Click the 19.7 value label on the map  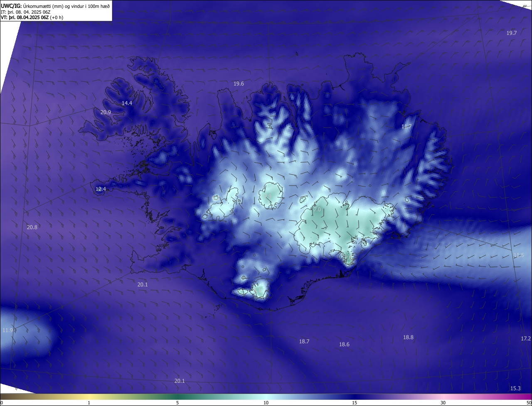[x=512, y=33]
